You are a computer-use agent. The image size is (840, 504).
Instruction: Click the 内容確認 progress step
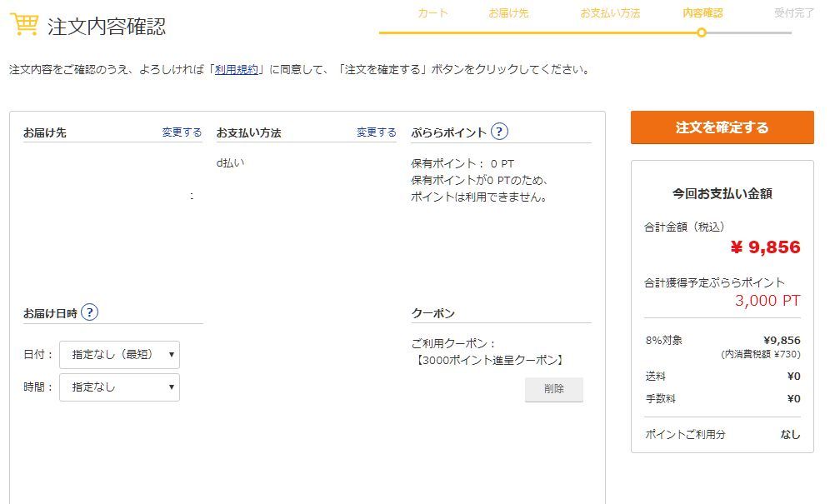(x=702, y=12)
